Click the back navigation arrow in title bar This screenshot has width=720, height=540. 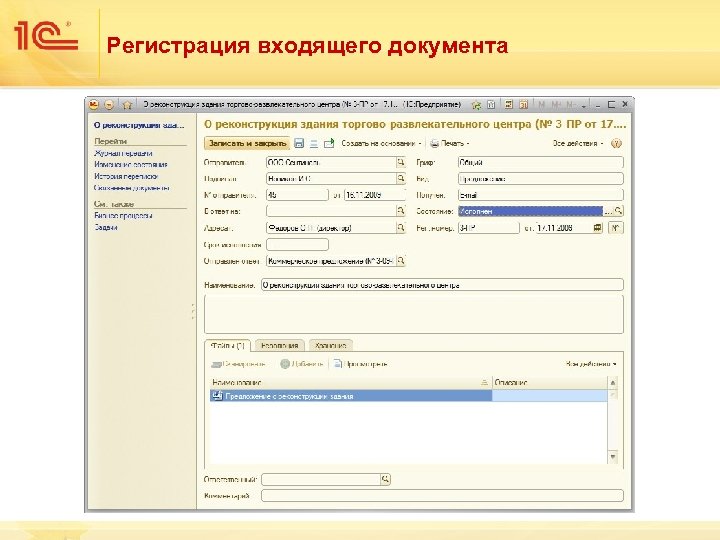click(x=109, y=105)
